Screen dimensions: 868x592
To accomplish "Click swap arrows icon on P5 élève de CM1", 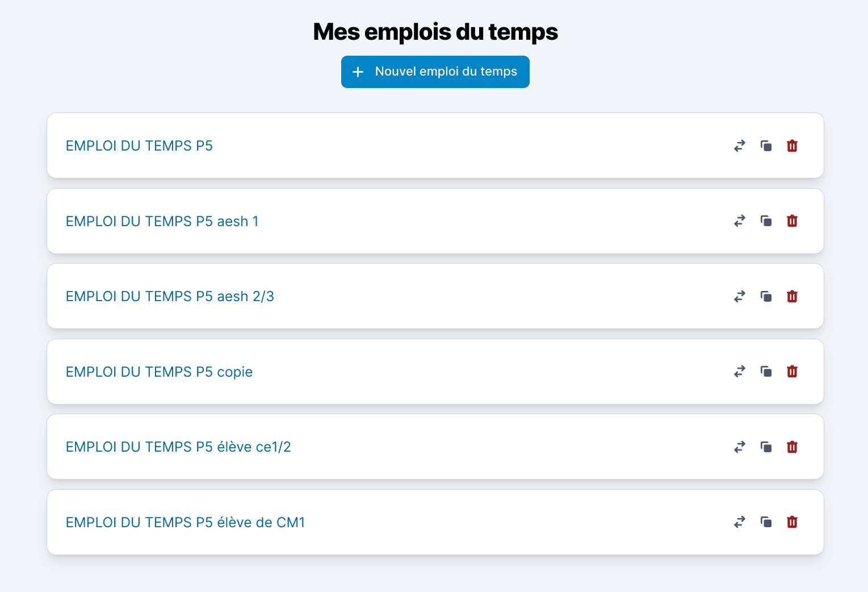I will click(739, 522).
